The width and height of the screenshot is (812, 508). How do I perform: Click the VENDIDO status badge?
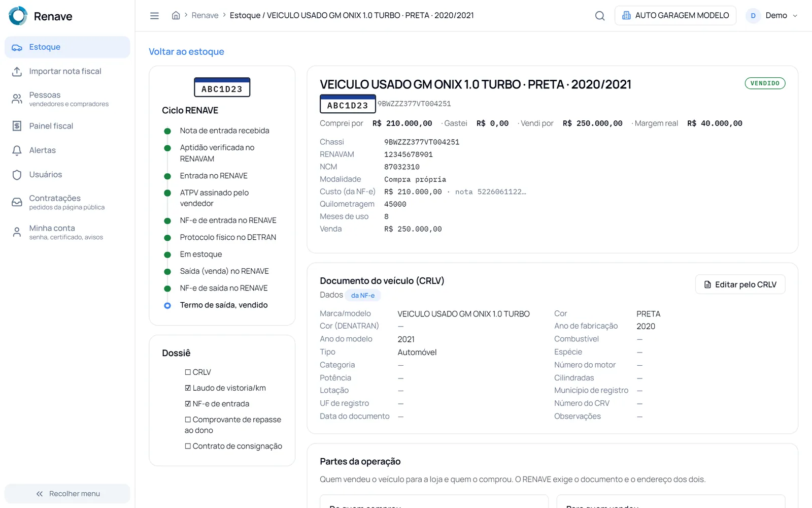point(765,83)
